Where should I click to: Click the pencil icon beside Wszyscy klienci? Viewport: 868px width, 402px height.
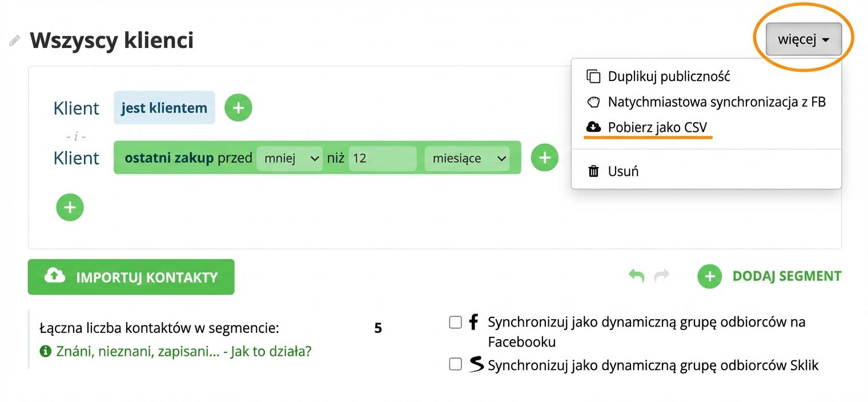15,41
